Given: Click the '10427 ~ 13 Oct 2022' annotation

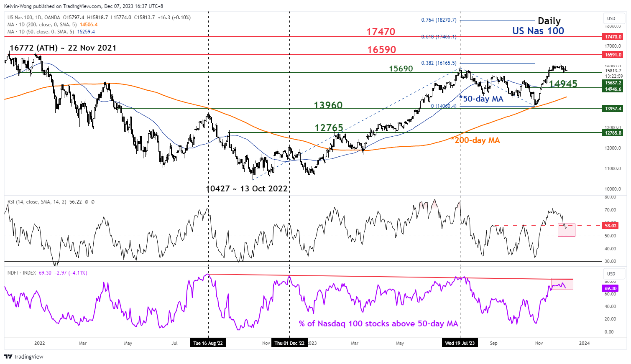Looking at the screenshot, I should point(247,188).
